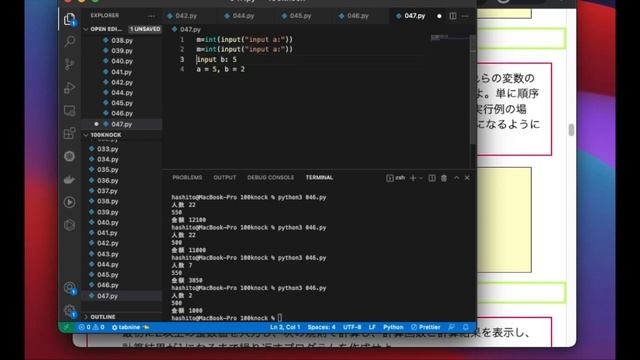Open 036.py in 100KNOCK folder
640x360 pixels.
tap(122, 180)
